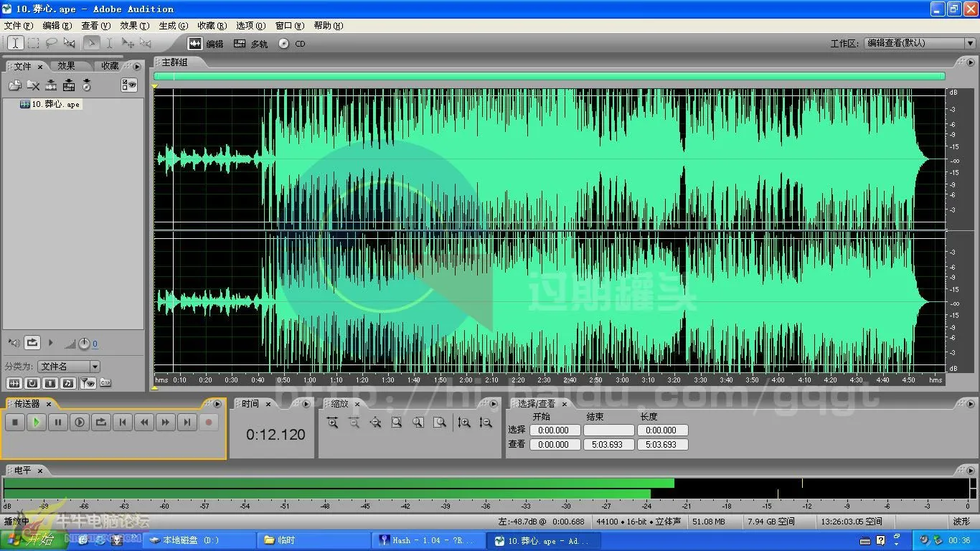Click the selection end time field

(608, 430)
